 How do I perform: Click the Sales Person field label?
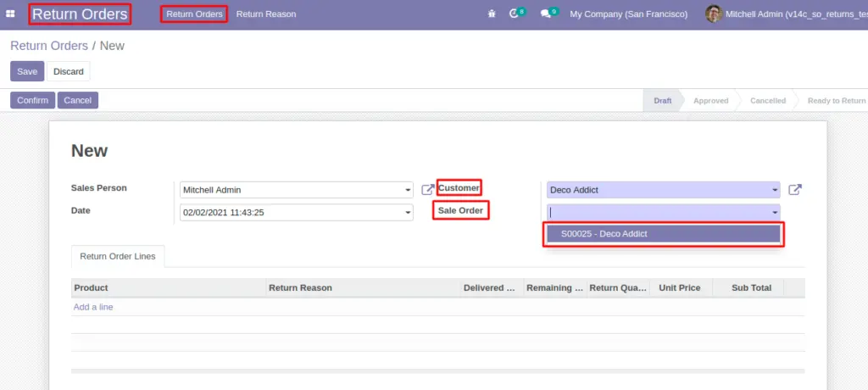(x=99, y=188)
